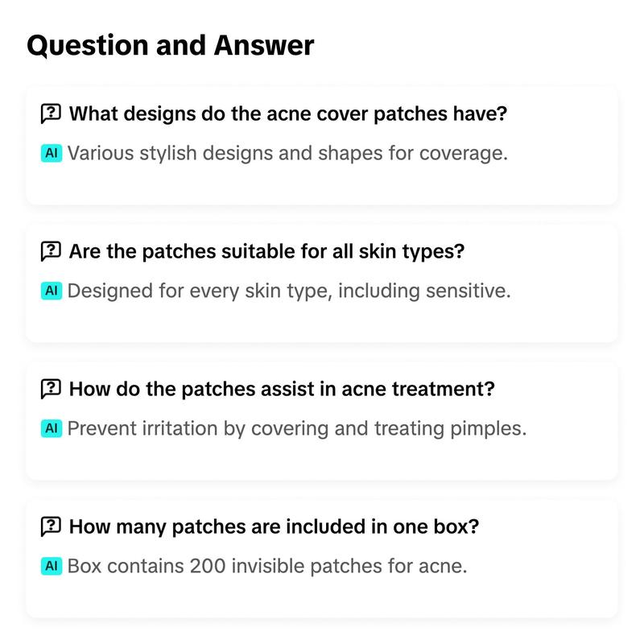Tap the question bubble icon before 'How do the patches'
Screen dimensions: 644x644
click(51, 389)
